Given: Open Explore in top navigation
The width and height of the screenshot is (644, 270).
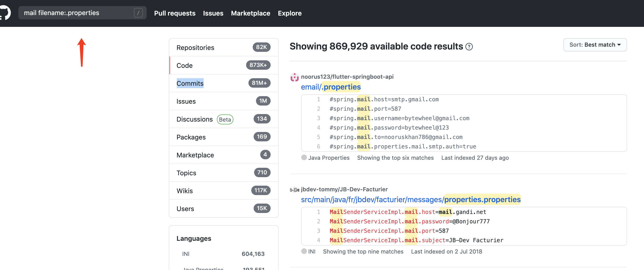Looking at the screenshot, I should 289,13.
